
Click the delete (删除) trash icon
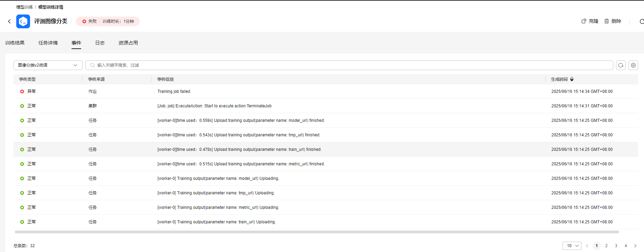coord(607,21)
